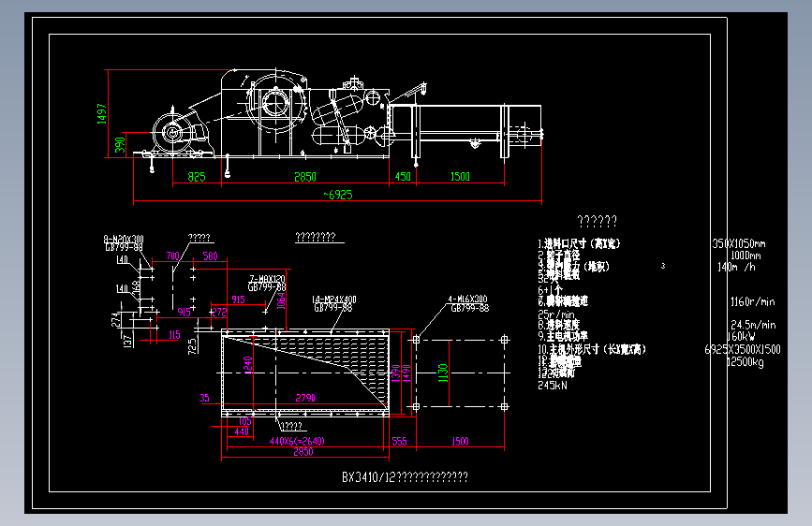Select the 8-M20X300 bolt annotation
Screen dimensions: 812x526
pyautogui.click(x=124, y=240)
